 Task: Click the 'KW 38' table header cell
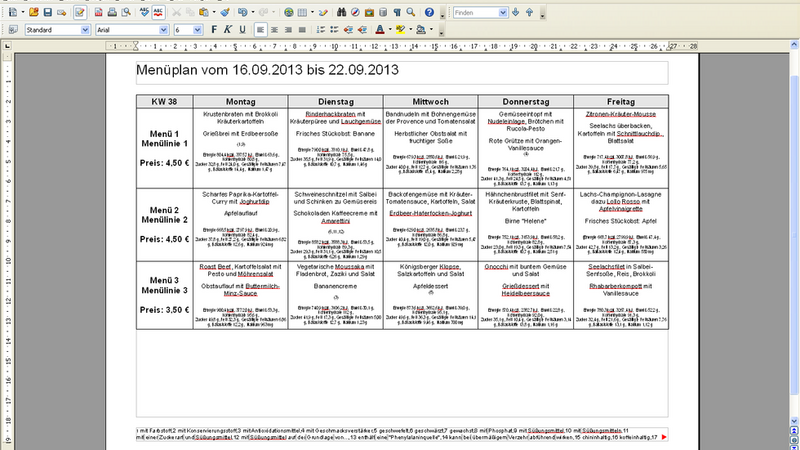point(164,102)
